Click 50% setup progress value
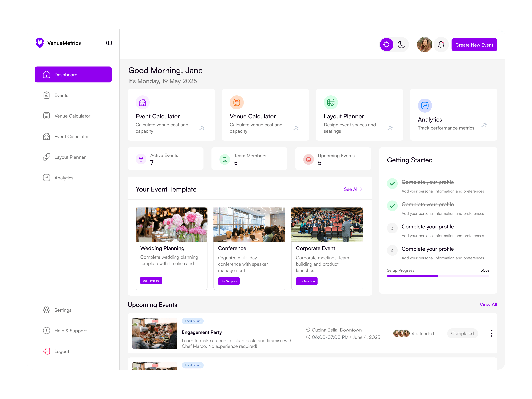This screenshot has height=399, width=532. point(485,270)
